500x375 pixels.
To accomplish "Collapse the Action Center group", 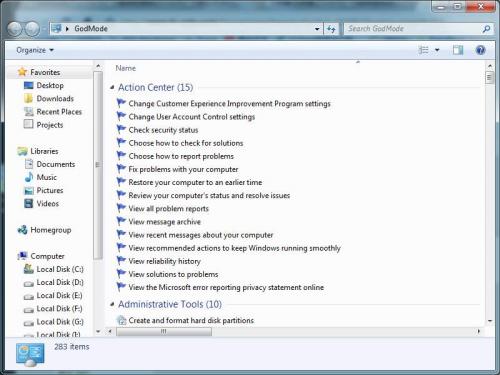I will pyautogui.click(x=112, y=88).
